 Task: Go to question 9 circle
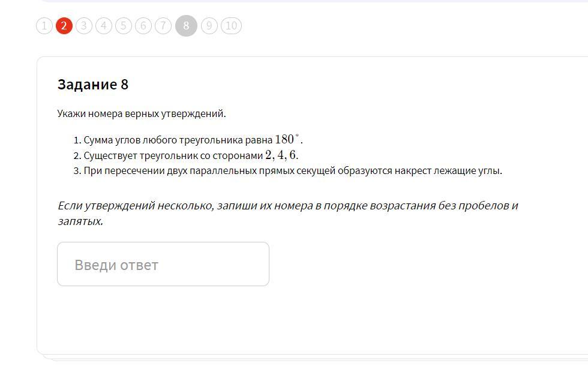209,26
